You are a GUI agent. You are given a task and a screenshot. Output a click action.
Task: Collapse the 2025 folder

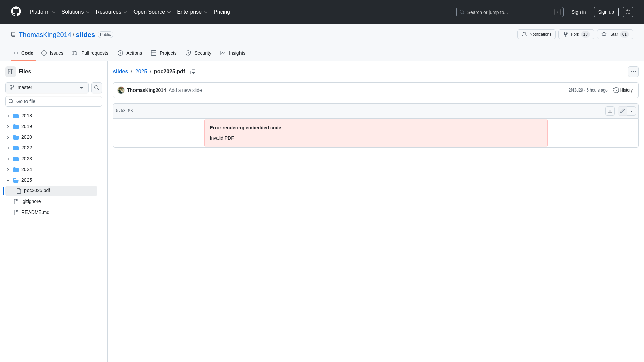(x=8, y=180)
